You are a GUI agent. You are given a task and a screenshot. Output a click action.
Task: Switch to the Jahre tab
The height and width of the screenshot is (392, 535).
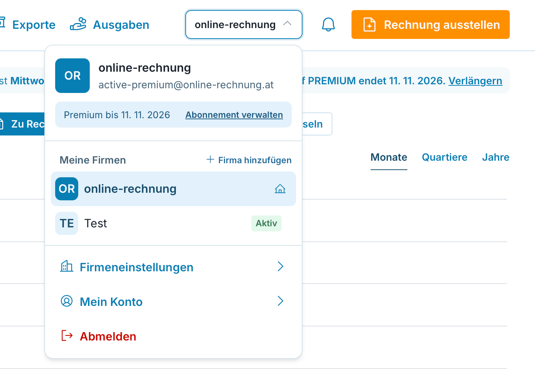tap(496, 157)
